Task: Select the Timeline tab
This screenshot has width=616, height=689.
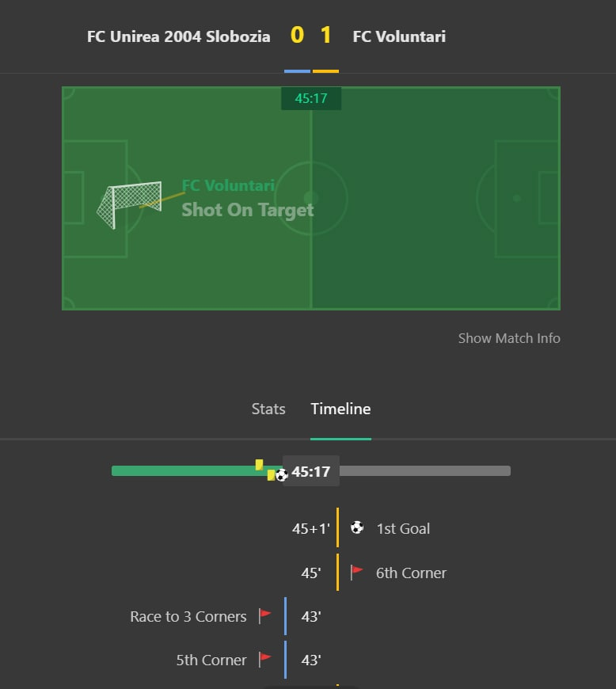Action: [x=340, y=409]
